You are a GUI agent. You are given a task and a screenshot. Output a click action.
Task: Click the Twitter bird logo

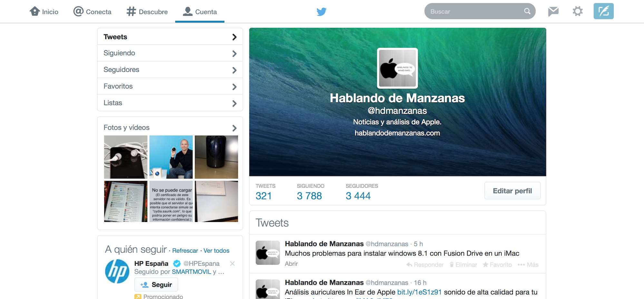[x=321, y=12]
